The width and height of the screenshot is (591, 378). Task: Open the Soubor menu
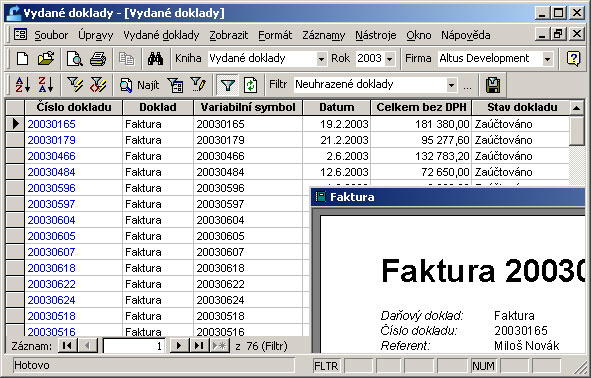coord(51,35)
